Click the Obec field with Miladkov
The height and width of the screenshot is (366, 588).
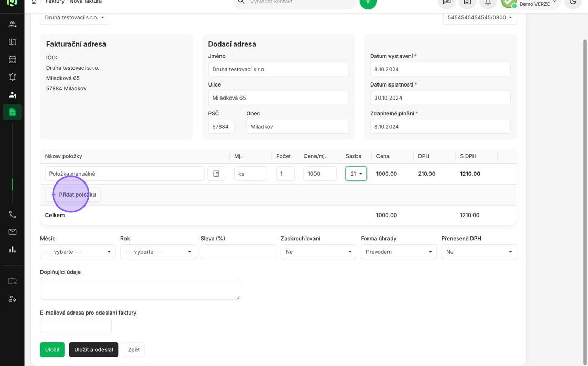(297, 126)
